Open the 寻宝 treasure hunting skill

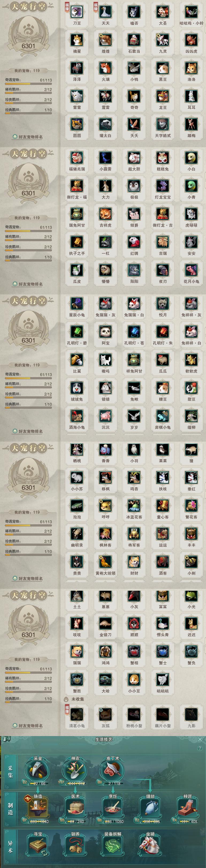coord(38,846)
